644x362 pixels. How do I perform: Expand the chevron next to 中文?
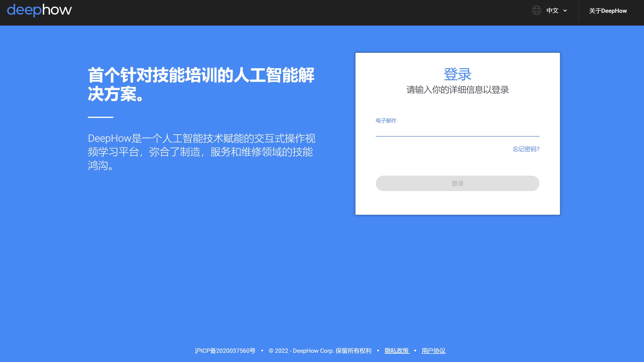tap(565, 11)
